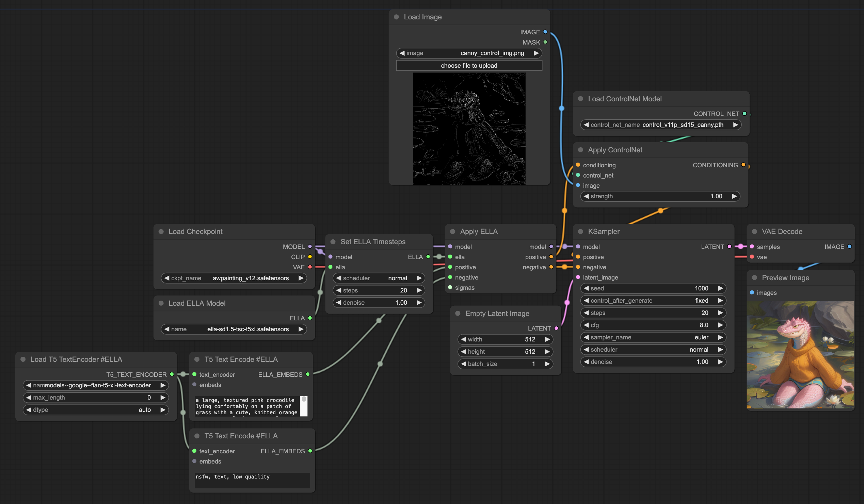864x504 pixels.
Task: Collapse the KSampler node with its title dot
Action: pyautogui.click(x=580, y=232)
